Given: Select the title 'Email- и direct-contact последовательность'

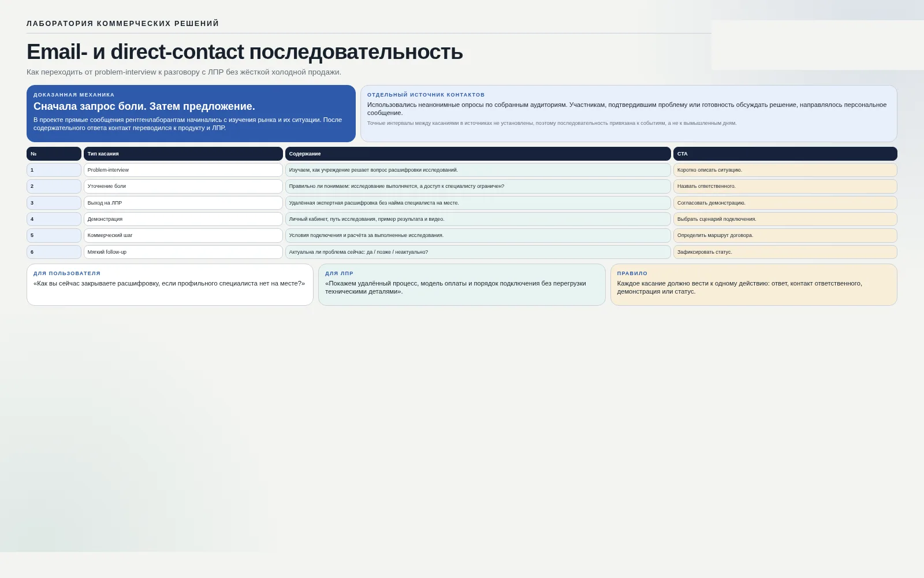Looking at the screenshot, I should pyautogui.click(x=244, y=52).
